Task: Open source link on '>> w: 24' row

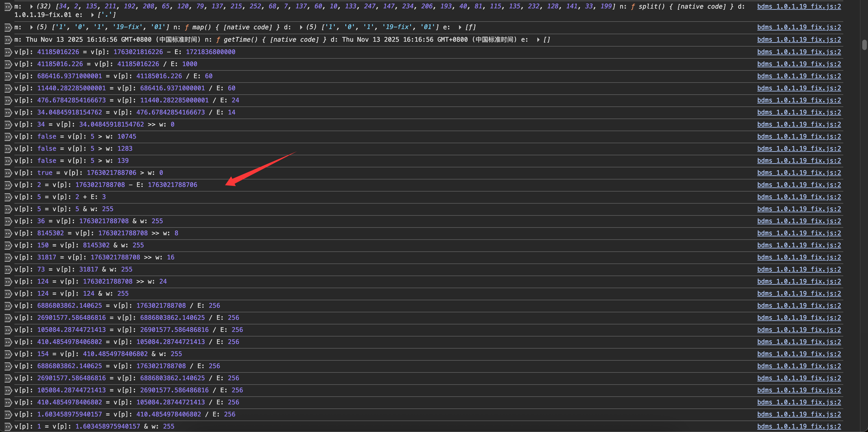Action: (x=799, y=282)
